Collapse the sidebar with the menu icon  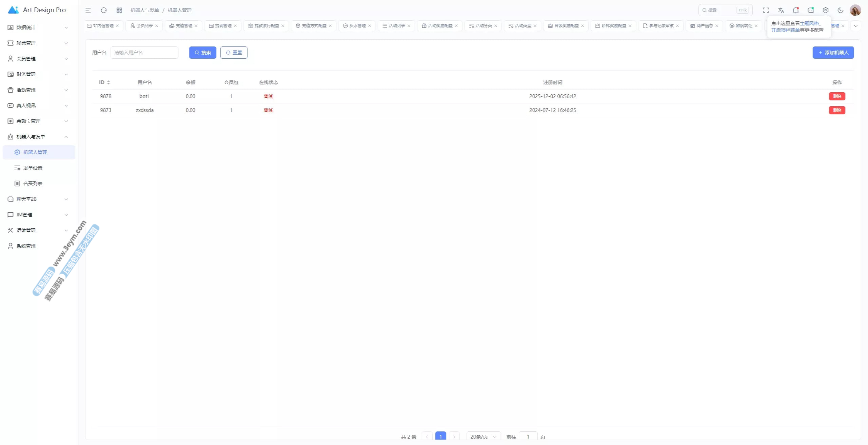tap(88, 10)
